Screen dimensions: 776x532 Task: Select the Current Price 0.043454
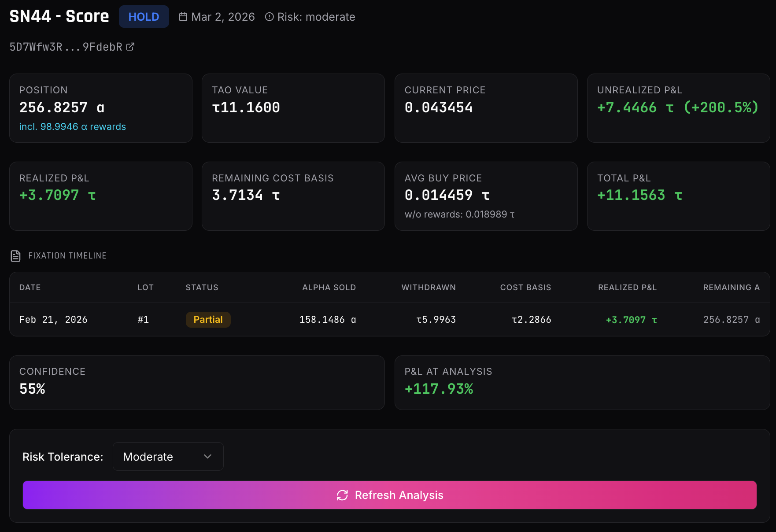pos(439,107)
